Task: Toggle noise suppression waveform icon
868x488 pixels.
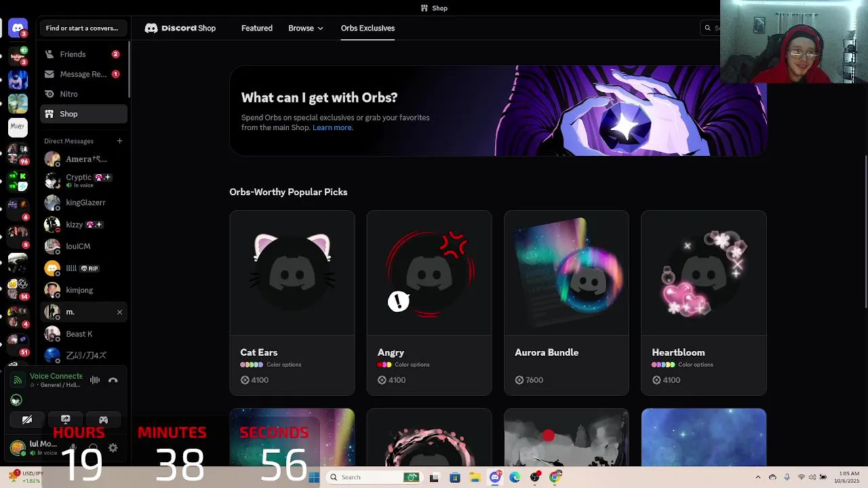Action: (x=95, y=380)
